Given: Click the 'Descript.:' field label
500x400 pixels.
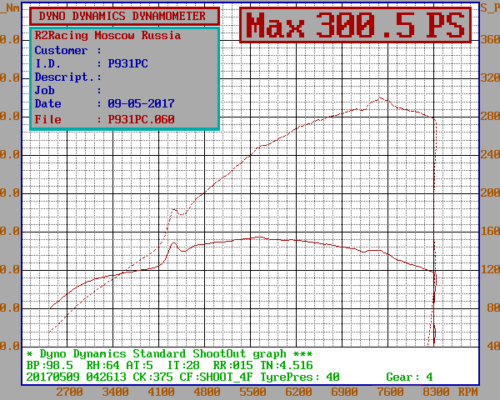Looking at the screenshot, I should point(68,77).
